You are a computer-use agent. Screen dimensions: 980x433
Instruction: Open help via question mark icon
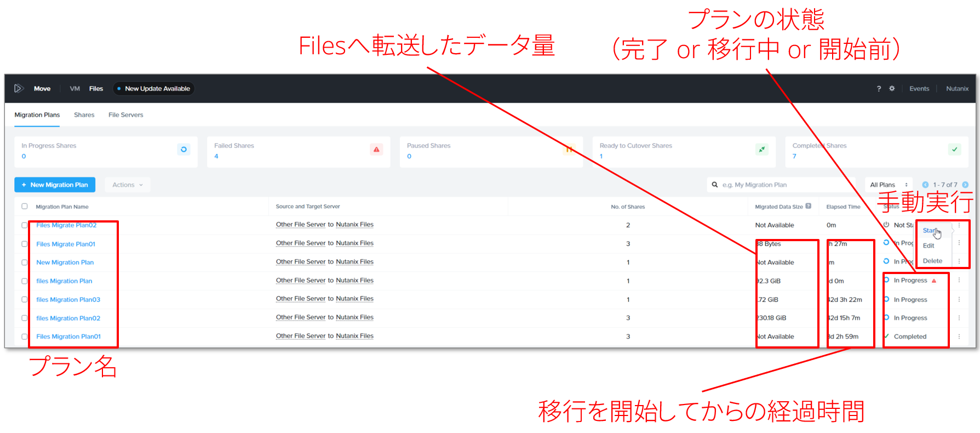tap(879, 88)
